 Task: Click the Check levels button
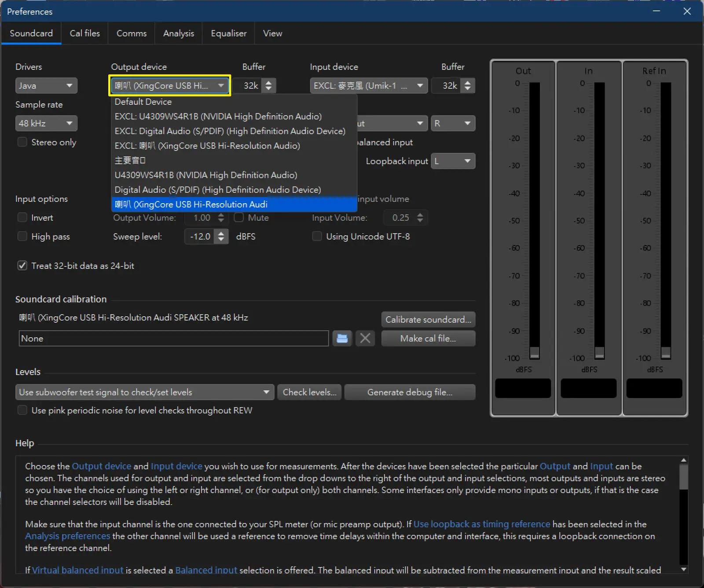[x=309, y=392]
